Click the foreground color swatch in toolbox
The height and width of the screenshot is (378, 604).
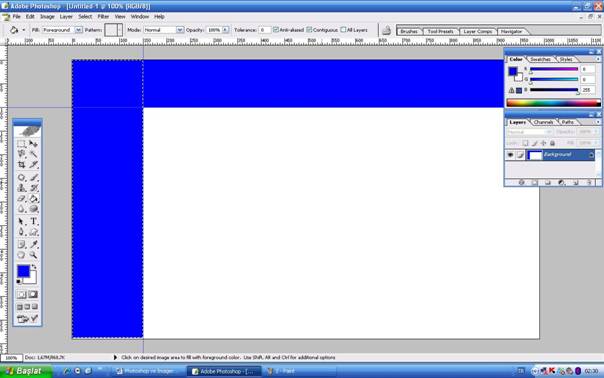tap(23, 271)
